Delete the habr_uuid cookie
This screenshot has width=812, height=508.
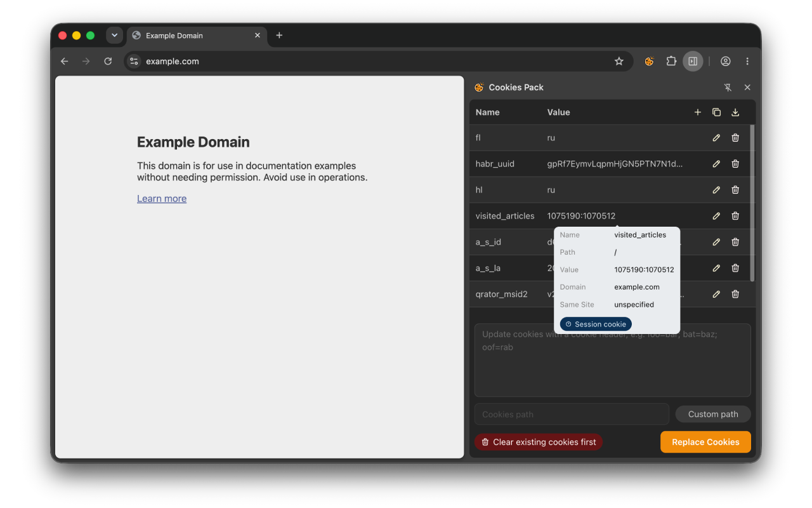[x=735, y=164]
